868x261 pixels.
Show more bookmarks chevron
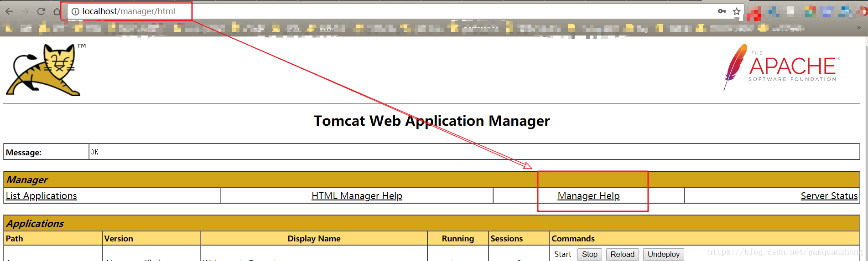[x=859, y=28]
